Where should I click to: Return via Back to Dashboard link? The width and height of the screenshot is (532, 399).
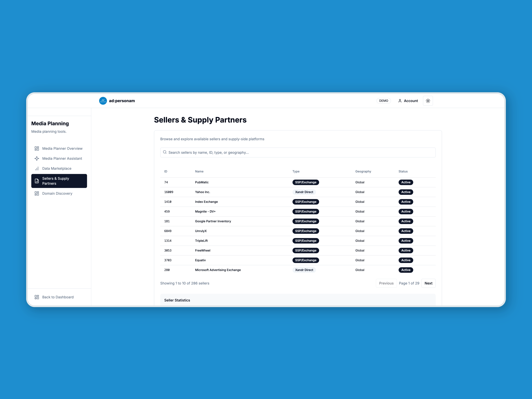pos(59,297)
